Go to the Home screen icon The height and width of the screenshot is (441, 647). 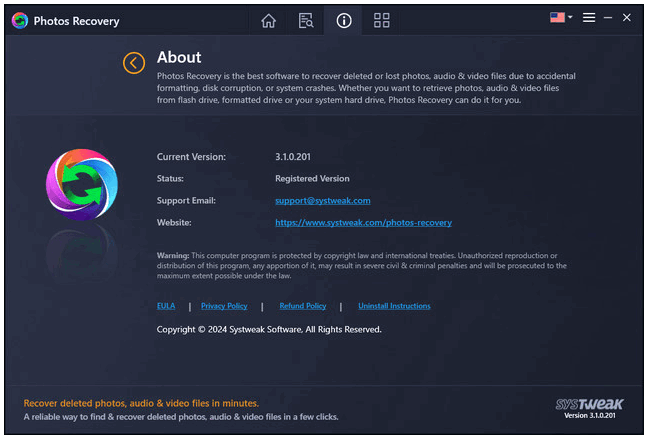[268, 20]
